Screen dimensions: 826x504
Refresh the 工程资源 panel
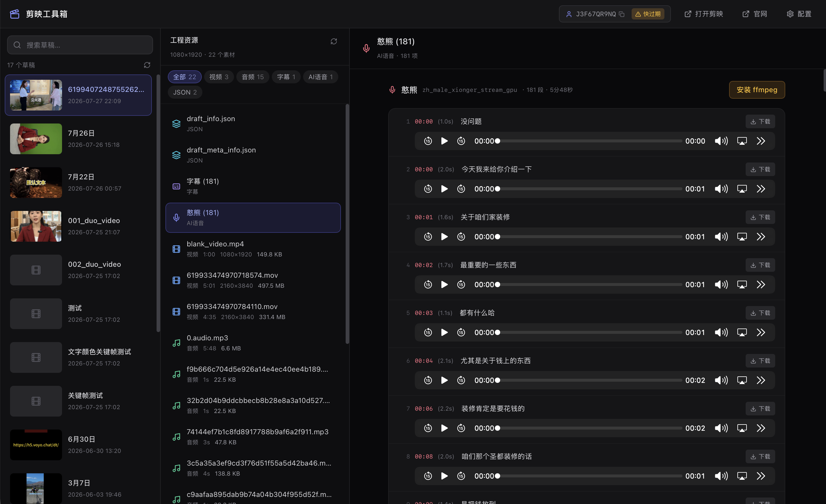[x=334, y=41]
